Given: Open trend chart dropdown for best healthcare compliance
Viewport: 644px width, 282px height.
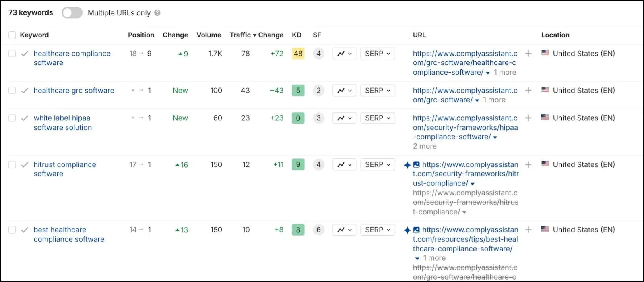Looking at the screenshot, I should [344, 230].
